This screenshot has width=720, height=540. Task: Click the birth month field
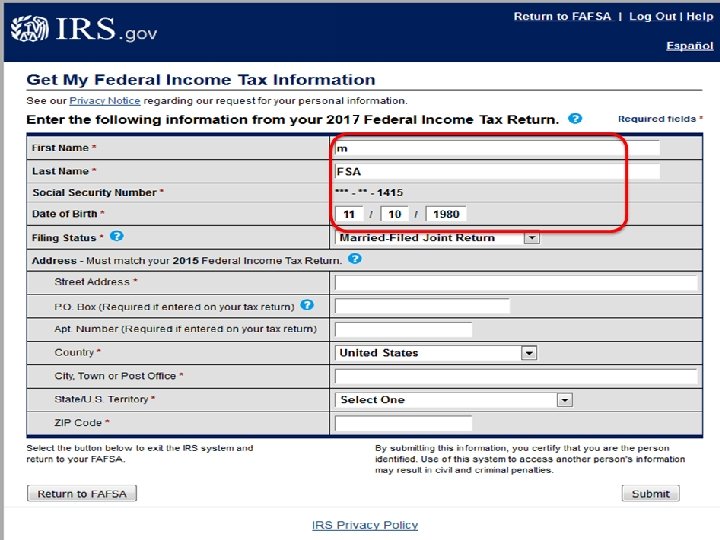coord(349,214)
